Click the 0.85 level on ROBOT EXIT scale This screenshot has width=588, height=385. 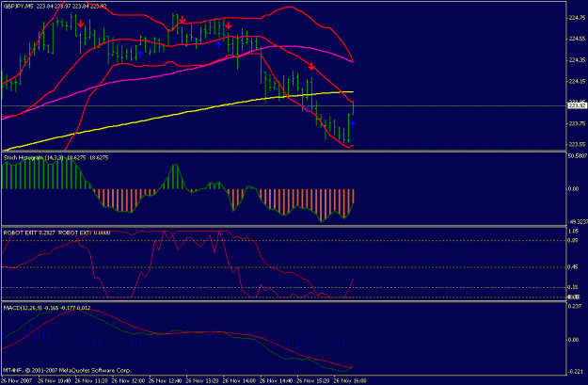coord(574,241)
